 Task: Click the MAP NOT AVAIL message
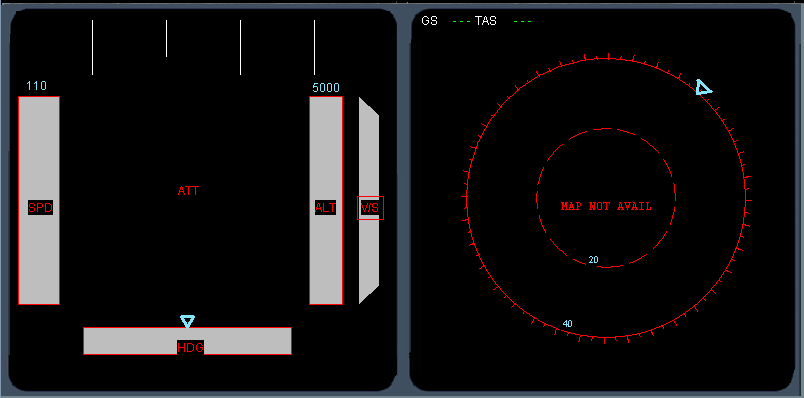point(606,206)
